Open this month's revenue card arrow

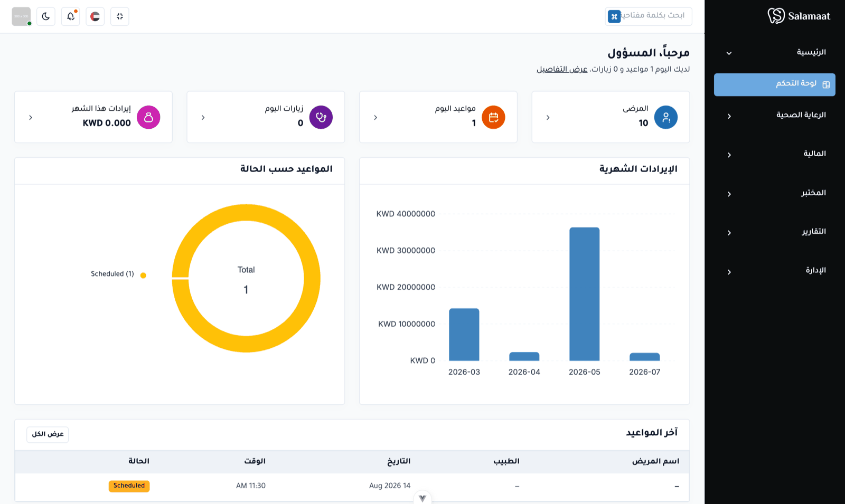[31, 118]
